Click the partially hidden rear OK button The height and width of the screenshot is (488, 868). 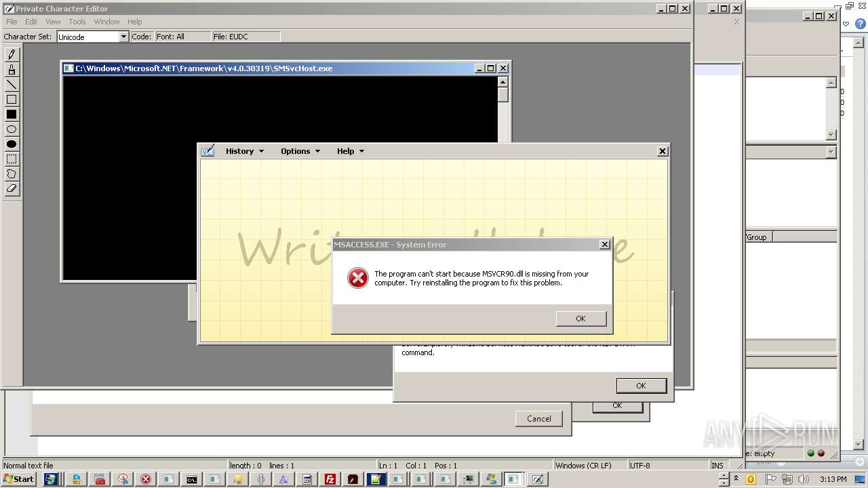[x=617, y=406]
